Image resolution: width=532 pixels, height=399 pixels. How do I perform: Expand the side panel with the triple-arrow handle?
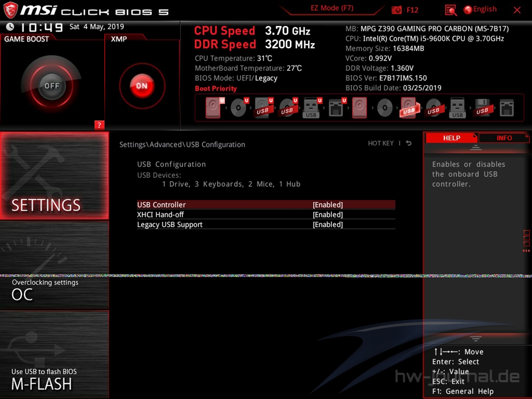click(526, 251)
